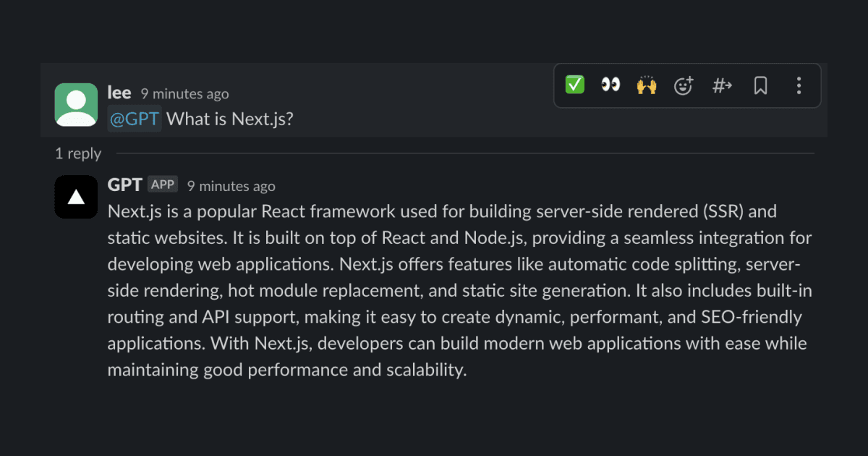The height and width of the screenshot is (456, 868).
Task: Click the 1 reply thread label
Action: click(x=78, y=153)
